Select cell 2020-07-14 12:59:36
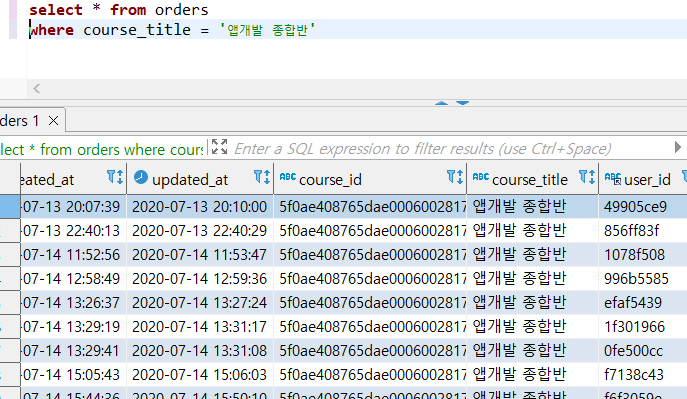Viewport: 687px width, 399px height. 200,279
